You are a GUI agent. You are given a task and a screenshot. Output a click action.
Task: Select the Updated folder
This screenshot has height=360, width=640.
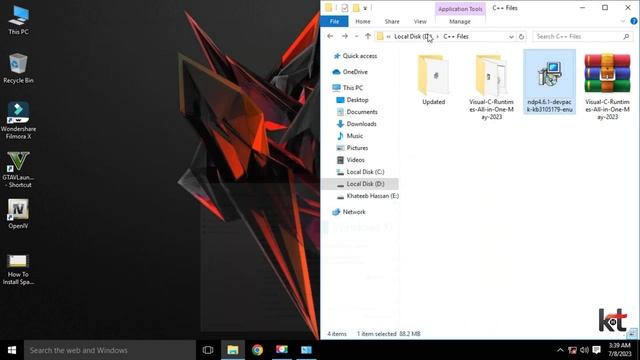[433, 80]
